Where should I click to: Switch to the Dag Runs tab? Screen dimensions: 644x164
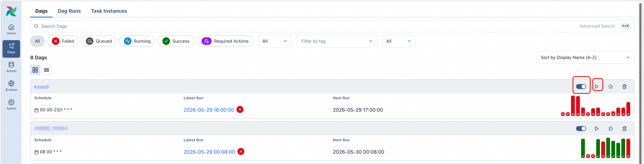point(69,11)
